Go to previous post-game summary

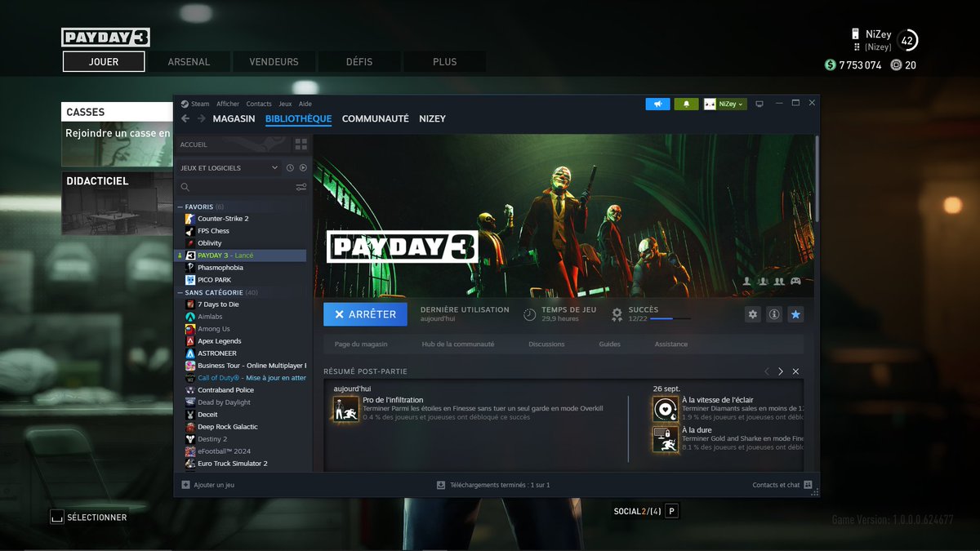766,371
